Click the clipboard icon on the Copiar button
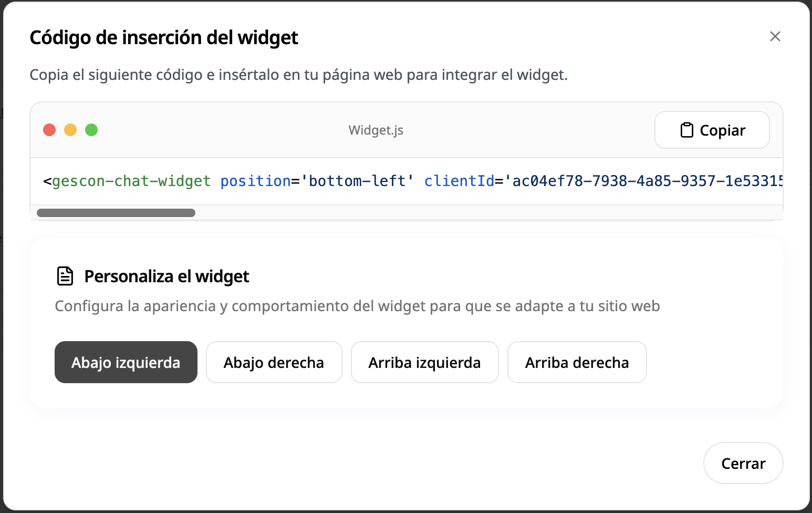Screen dimensions: 812x513 coord(687,130)
